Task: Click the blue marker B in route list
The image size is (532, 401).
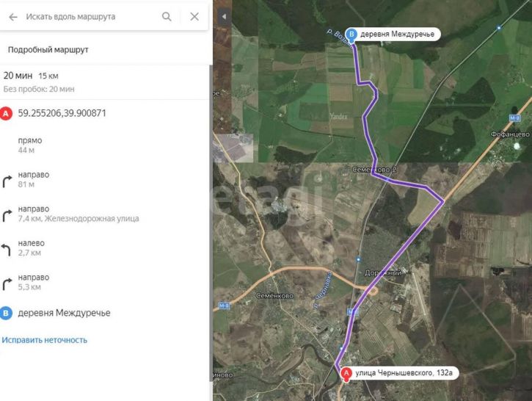Action: [x=6, y=313]
